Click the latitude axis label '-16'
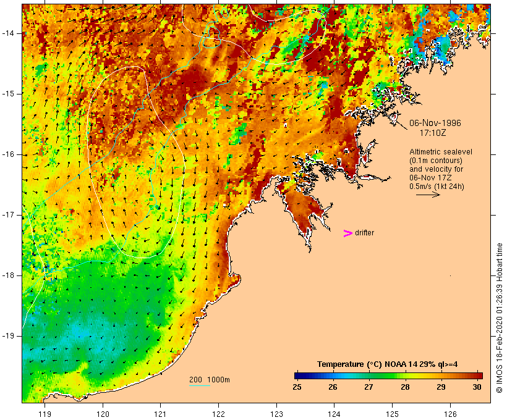The width and height of the screenshot is (507, 420). [8, 154]
